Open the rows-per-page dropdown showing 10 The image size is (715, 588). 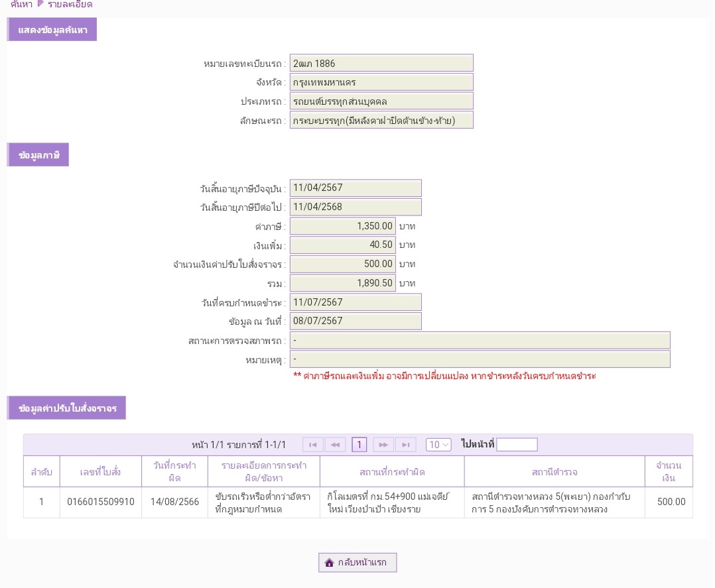click(438, 444)
